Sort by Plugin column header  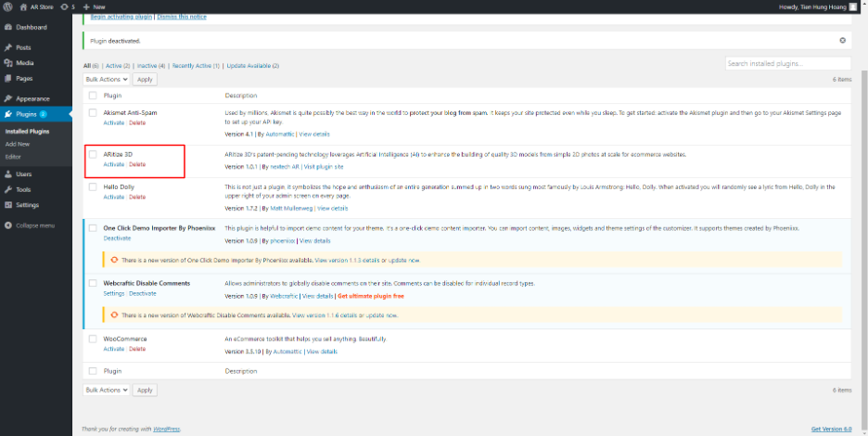click(x=112, y=96)
